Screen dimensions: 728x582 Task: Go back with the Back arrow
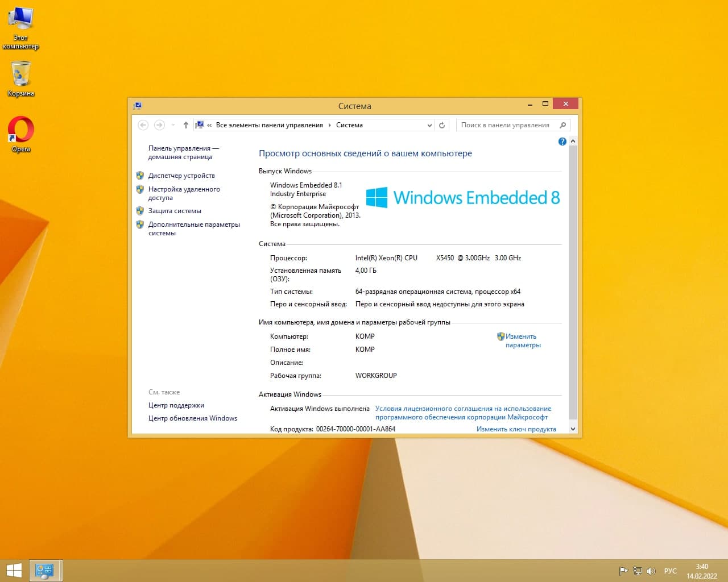[143, 125]
